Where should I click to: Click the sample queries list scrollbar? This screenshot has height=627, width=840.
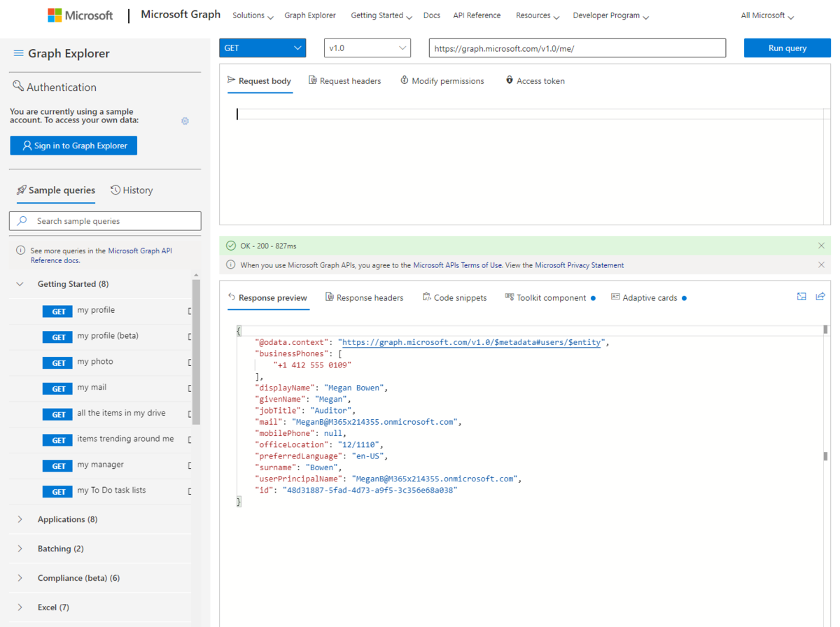pyautogui.click(x=196, y=351)
